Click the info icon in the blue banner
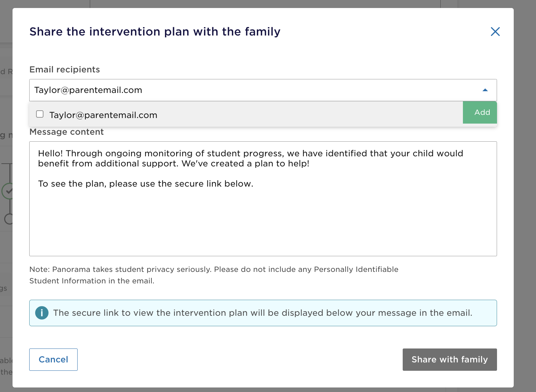536x392 pixels. coord(42,313)
